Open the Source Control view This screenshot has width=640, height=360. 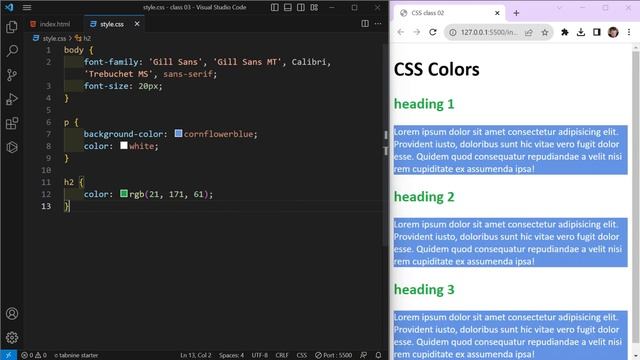tap(12, 75)
